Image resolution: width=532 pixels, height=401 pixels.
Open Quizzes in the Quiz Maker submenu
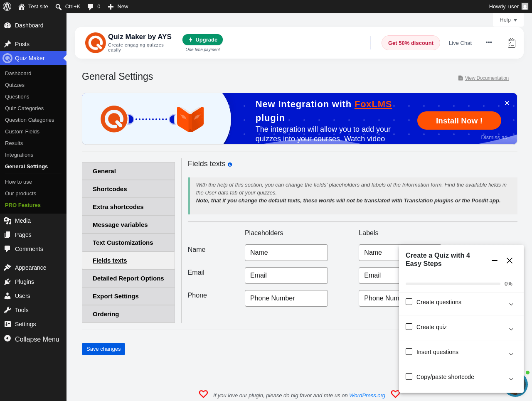(15, 85)
